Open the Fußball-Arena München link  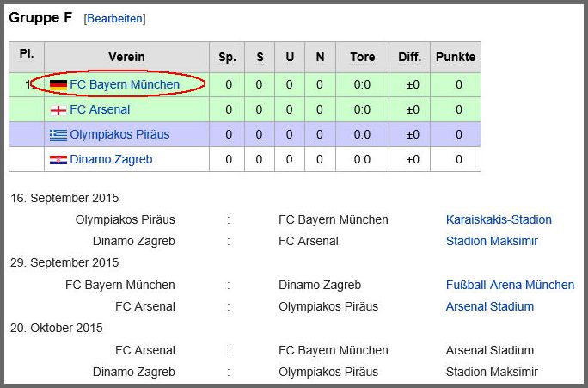coord(510,285)
